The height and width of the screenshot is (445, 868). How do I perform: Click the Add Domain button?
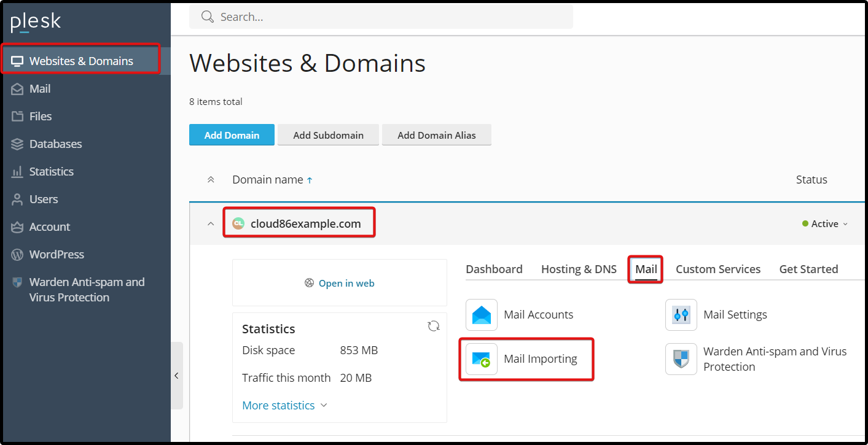click(x=232, y=135)
